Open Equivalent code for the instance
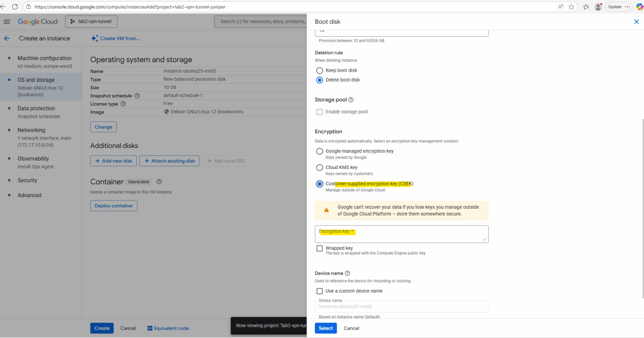Image resolution: width=644 pixels, height=338 pixels. (x=168, y=328)
